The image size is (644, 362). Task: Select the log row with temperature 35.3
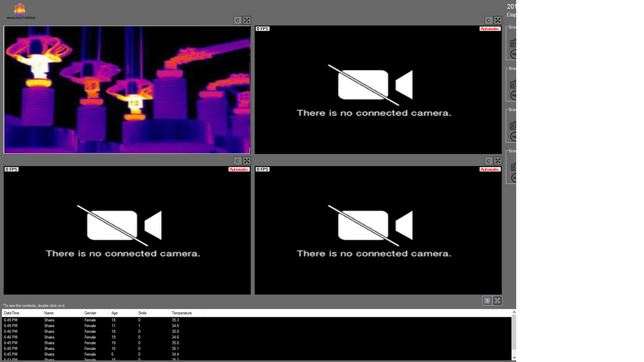click(175, 320)
